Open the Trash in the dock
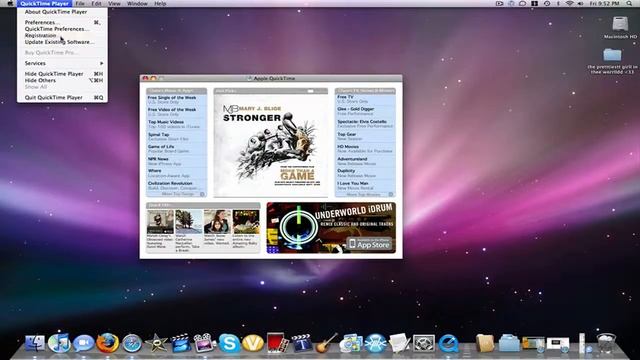The height and width of the screenshot is (360, 640). (x=606, y=343)
